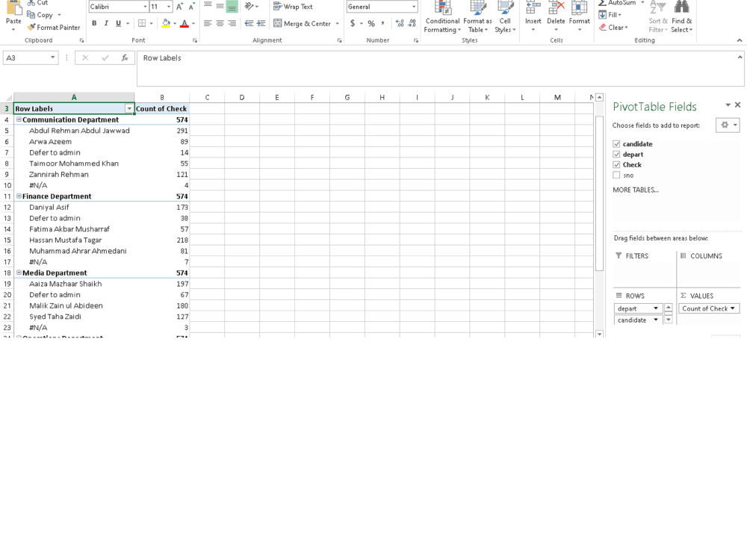
Task: Select cell Hassan Mustafa Tagar
Action: (74, 240)
